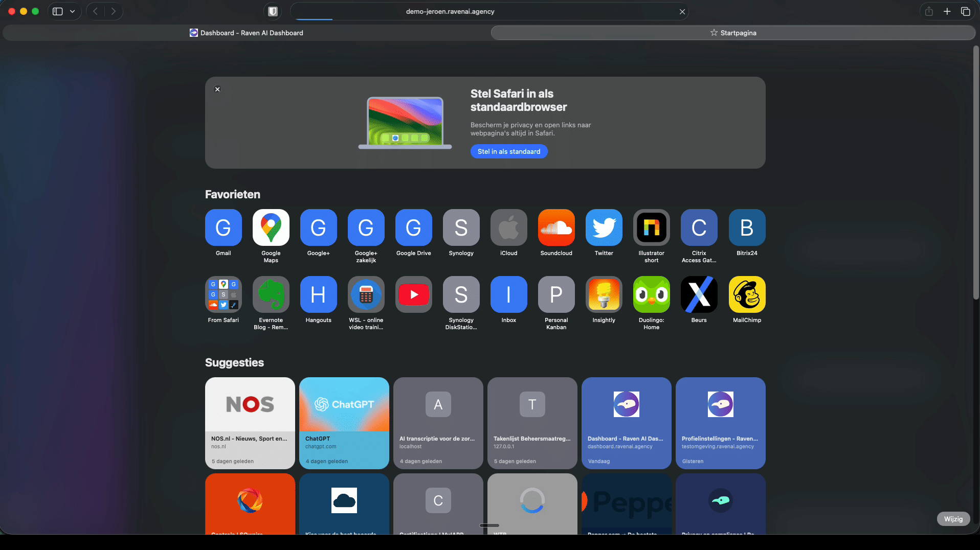Open the Google Maps favorite

271,227
